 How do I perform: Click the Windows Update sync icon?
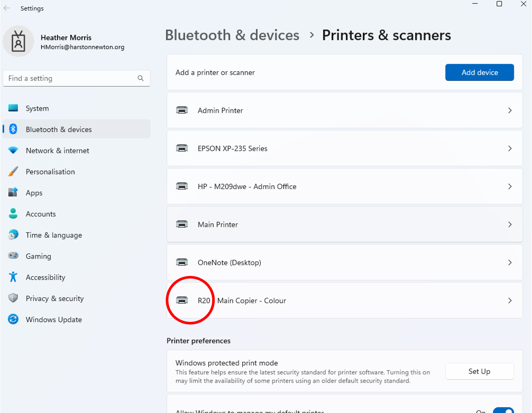pos(13,320)
